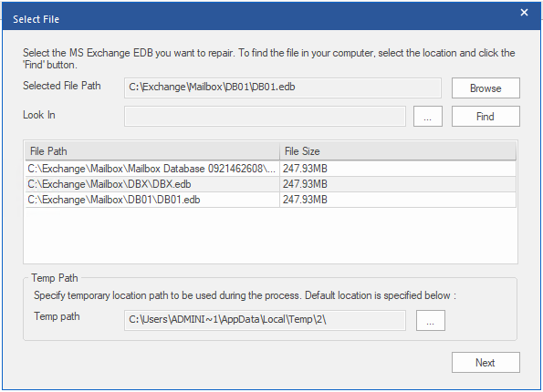Click the Find button
Image resolution: width=543 pixels, height=392 pixels.
tap(486, 117)
